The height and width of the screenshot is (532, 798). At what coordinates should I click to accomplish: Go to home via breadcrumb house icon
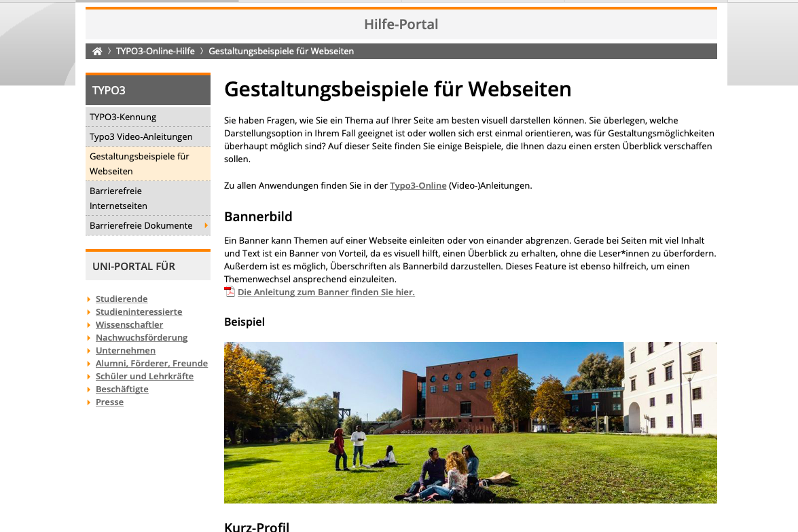point(97,52)
